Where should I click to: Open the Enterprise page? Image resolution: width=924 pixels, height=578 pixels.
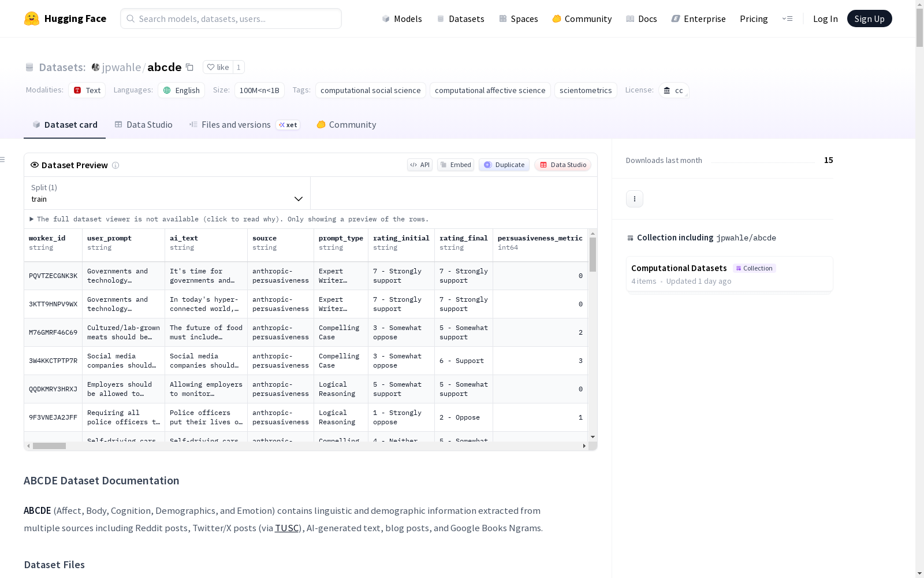[x=698, y=18]
